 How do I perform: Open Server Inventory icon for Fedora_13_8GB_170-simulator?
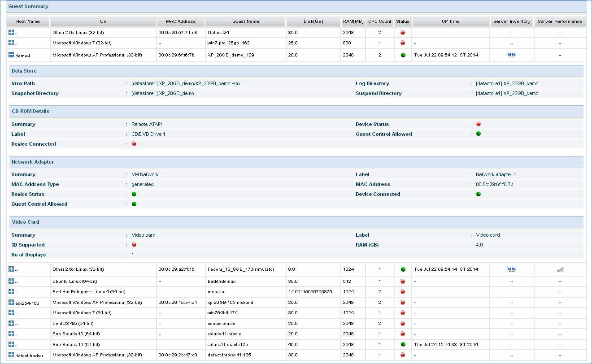click(511, 269)
